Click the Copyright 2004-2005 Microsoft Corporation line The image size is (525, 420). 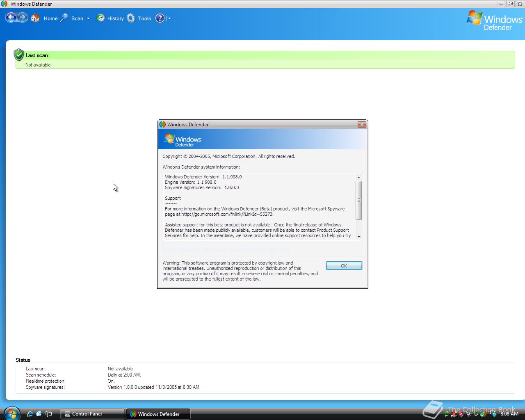229,156
